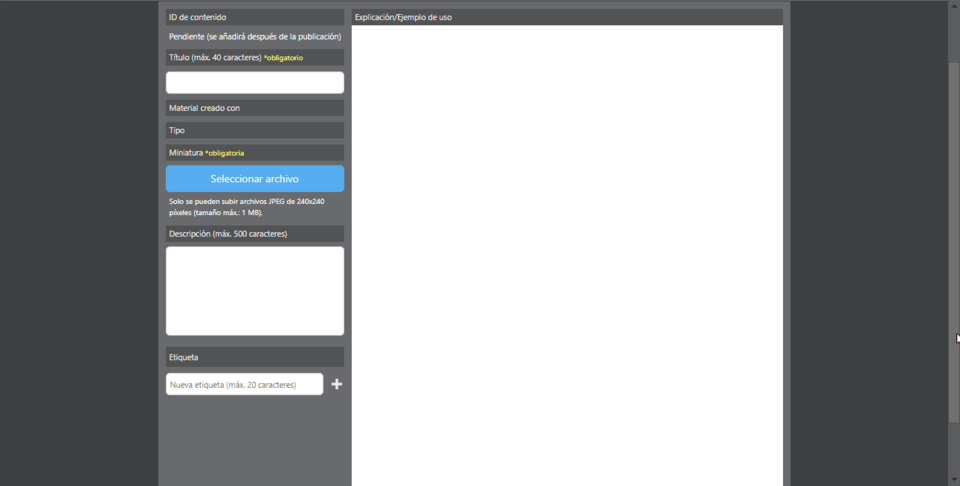Viewport: 960px width, 486px height.
Task: Click the Explicación/Ejemplo de uso header
Action: tap(567, 17)
